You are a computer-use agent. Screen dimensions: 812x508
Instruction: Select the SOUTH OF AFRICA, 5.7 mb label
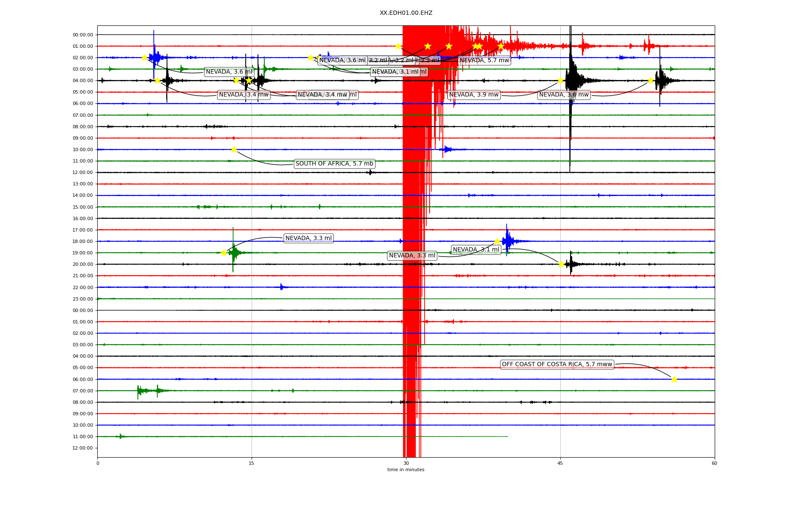pos(334,164)
